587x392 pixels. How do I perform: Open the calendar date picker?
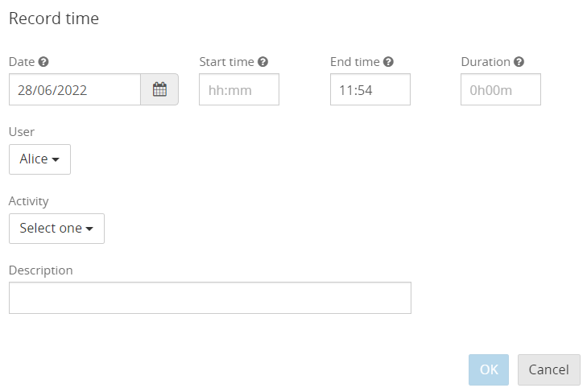(159, 89)
